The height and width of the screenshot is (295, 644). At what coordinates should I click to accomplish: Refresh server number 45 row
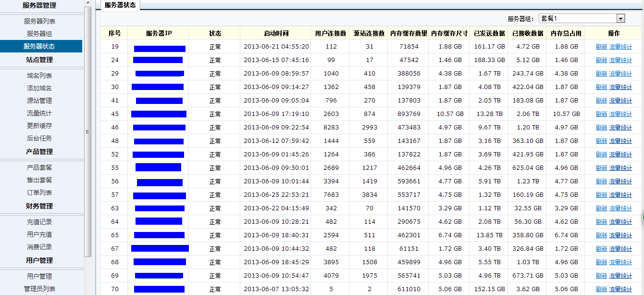[x=601, y=114]
